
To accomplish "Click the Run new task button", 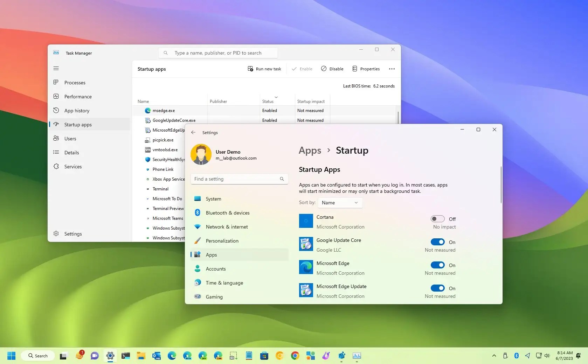I will point(264,69).
